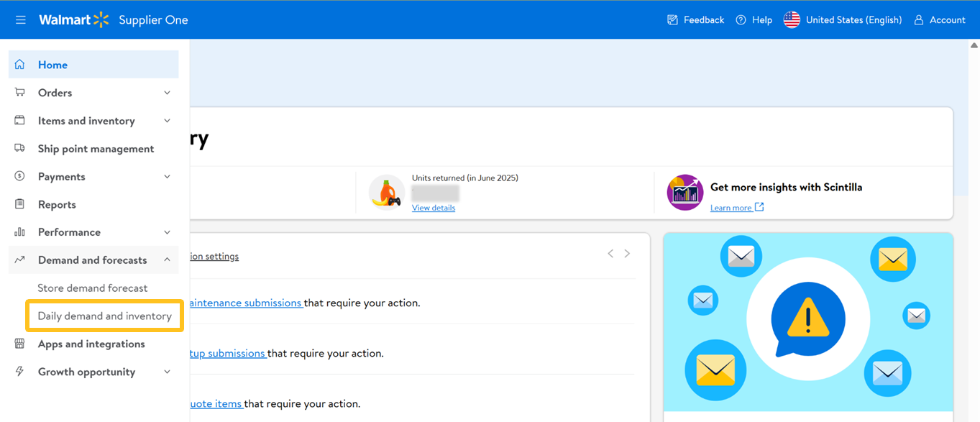
Task: Go to next carousel item arrow
Action: click(x=627, y=254)
